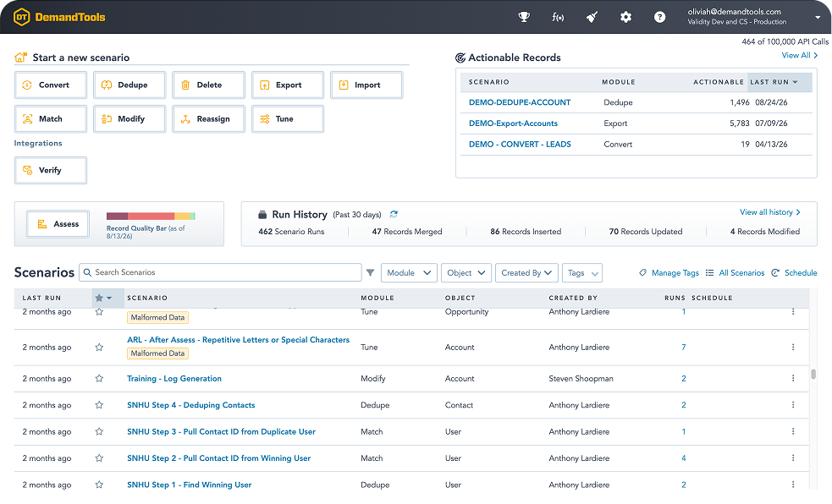This screenshot has height=504, width=832.
Task: Open kebab menu for SNHU Step 1 row
Action: [793, 485]
